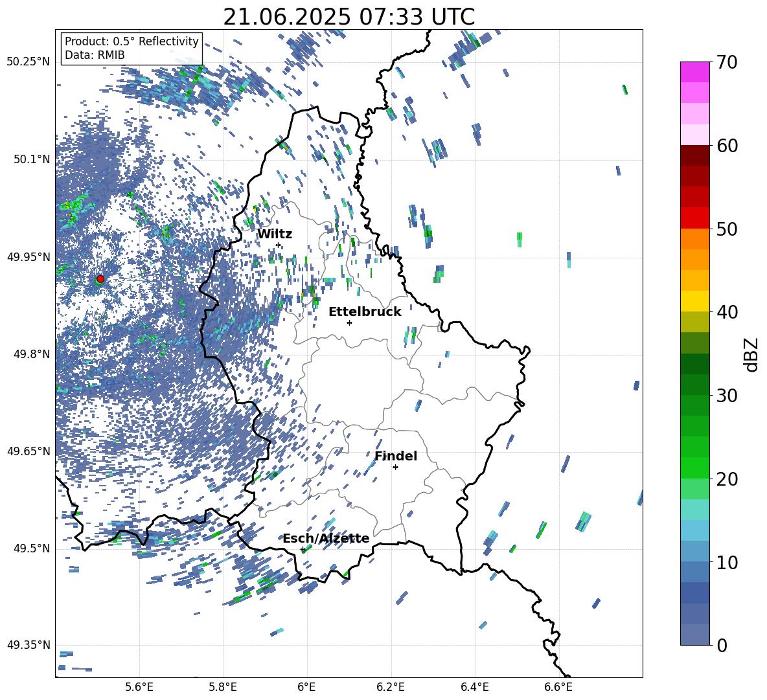
Task: Click the Ettelbruck station cross marker
Action: point(349,322)
